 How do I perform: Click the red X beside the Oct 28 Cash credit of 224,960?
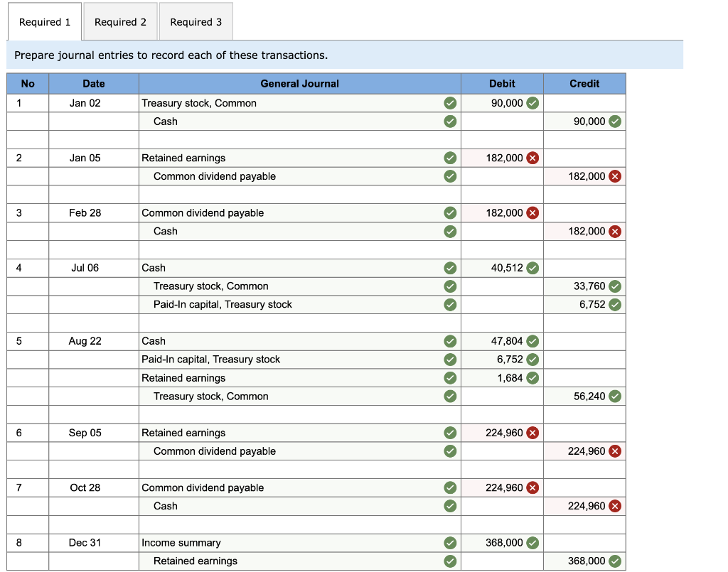coord(616,506)
